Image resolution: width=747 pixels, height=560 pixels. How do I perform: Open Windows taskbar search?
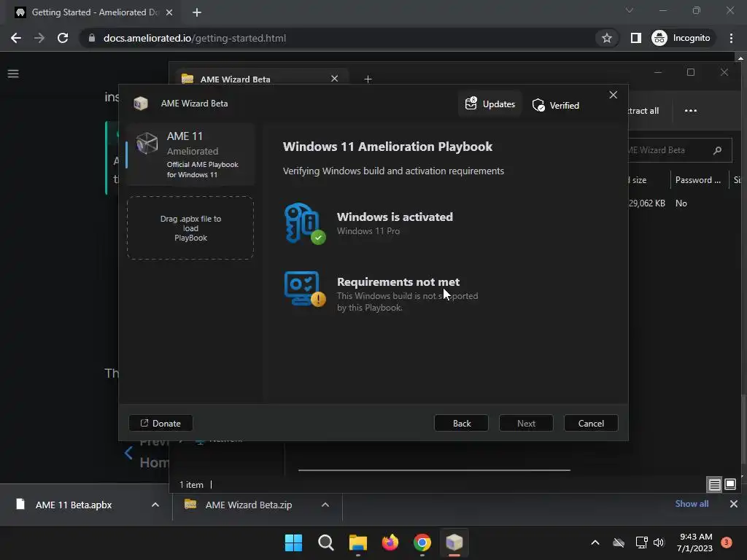tap(326, 542)
